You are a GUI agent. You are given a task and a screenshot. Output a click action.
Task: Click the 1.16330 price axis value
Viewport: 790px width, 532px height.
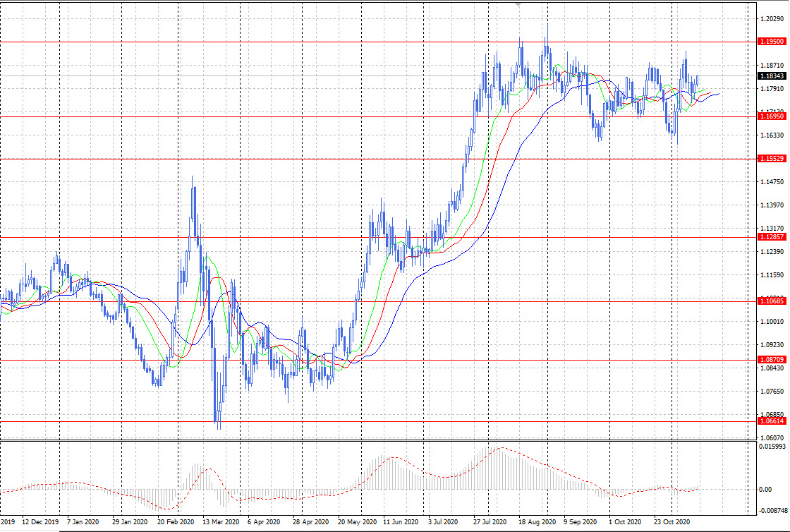click(773, 135)
